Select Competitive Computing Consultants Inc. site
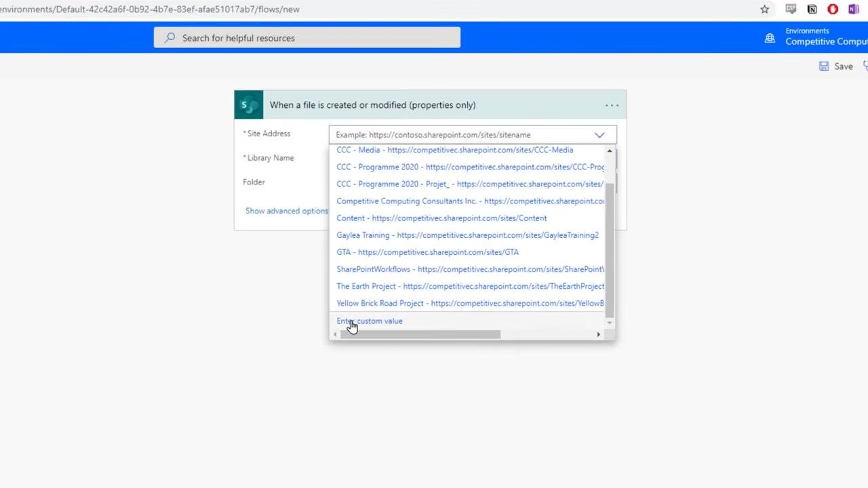 (x=470, y=201)
